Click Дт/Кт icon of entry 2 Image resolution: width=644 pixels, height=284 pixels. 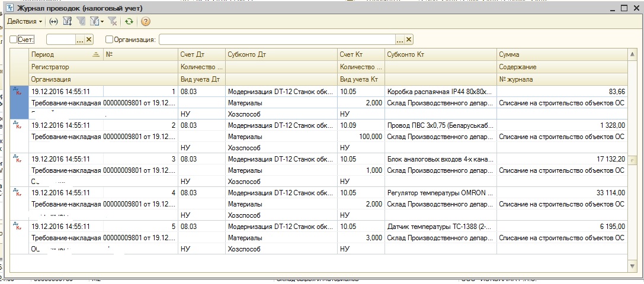(x=18, y=125)
